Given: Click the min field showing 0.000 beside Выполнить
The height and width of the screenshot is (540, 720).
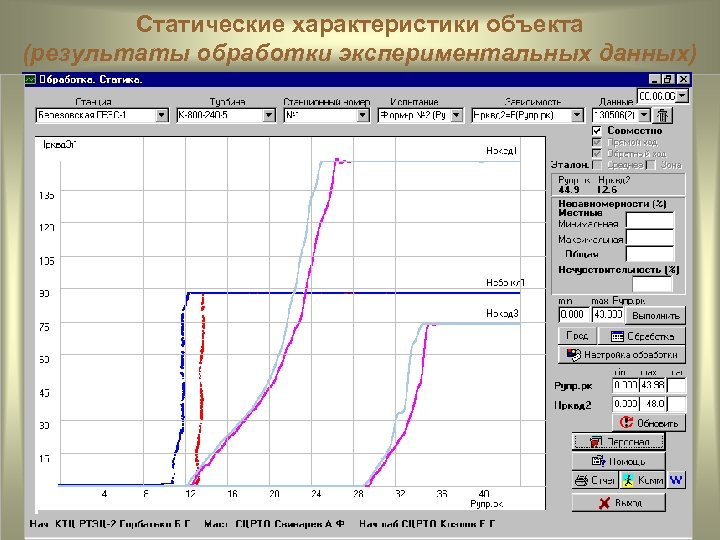Looking at the screenshot, I should [574, 315].
